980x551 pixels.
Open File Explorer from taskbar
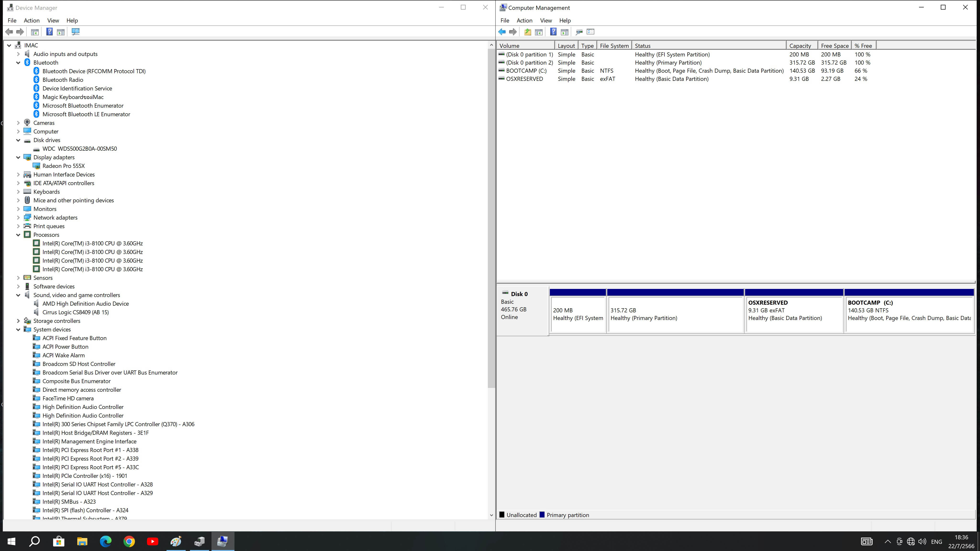82,541
